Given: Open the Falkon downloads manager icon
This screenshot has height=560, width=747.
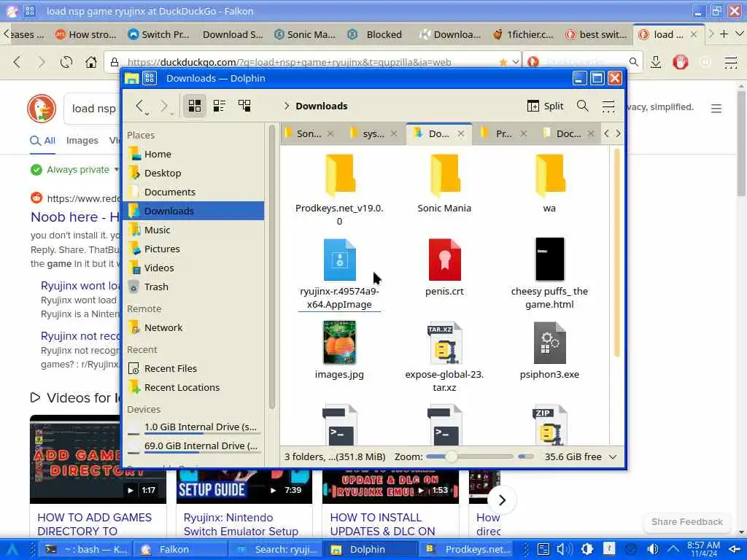Looking at the screenshot, I should 656,62.
